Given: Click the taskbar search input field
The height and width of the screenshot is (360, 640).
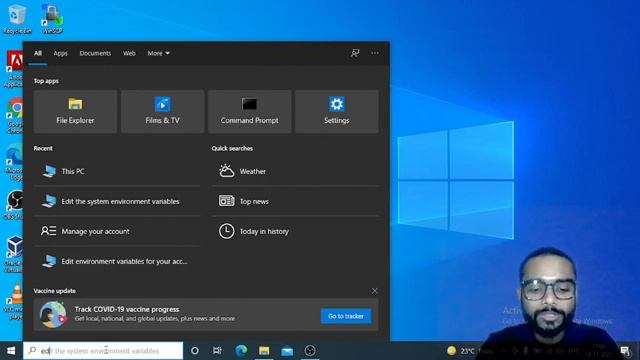Looking at the screenshot, I should [103, 351].
